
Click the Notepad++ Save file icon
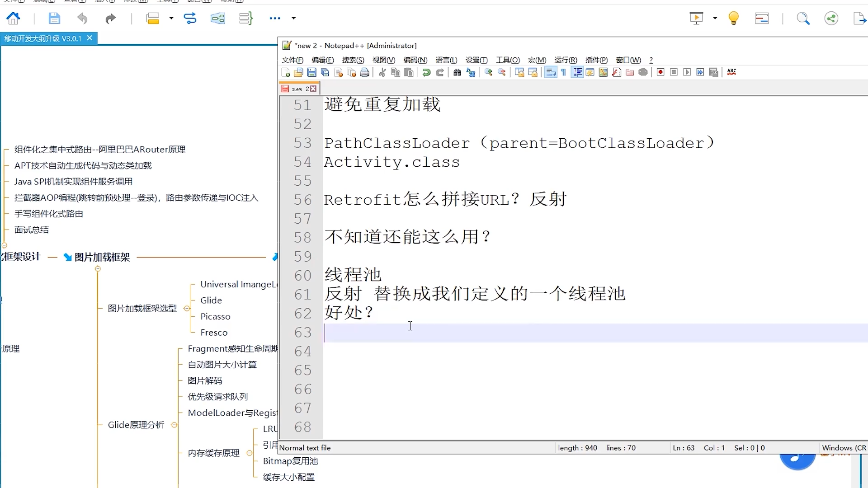click(x=311, y=72)
